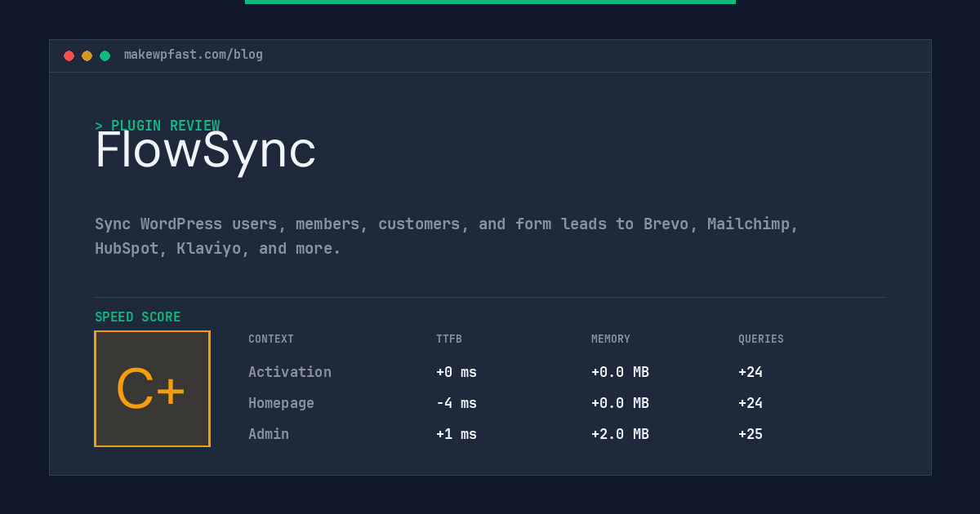Image resolution: width=980 pixels, height=514 pixels.
Task: Select the Admin row label
Action: [269, 434]
